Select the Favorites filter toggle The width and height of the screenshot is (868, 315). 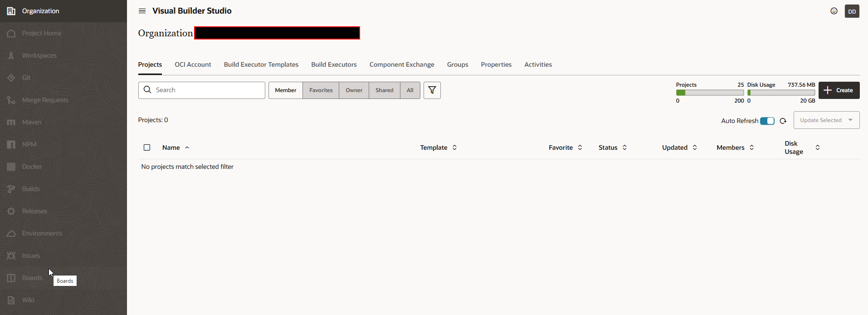tap(321, 90)
